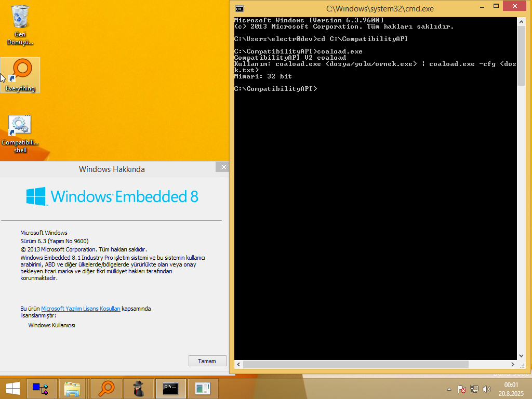Open network status tray icon
The width and height of the screenshot is (532, 399).
[x=474, y=389]
